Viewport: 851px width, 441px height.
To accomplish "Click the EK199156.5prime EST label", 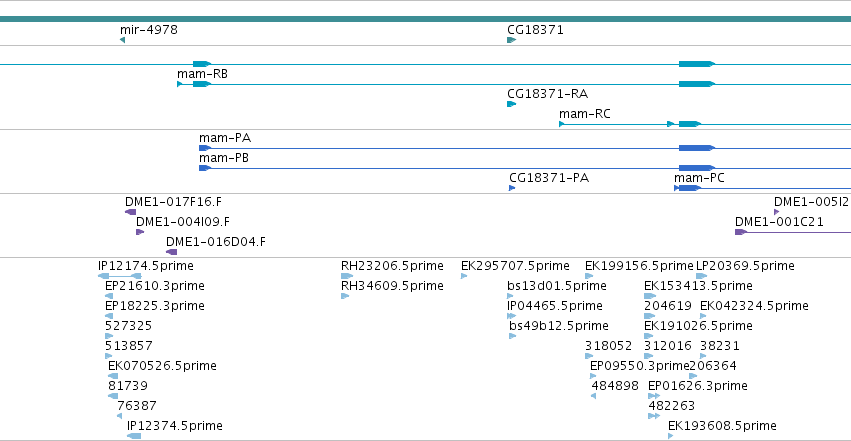I will coord(639,266).
